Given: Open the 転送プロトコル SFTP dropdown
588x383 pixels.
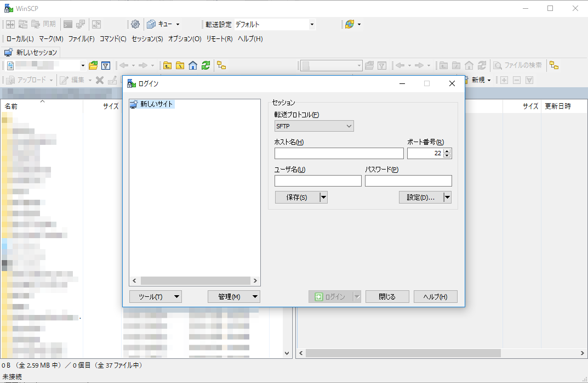Looking at the screenshot, I should pos(314,126).
